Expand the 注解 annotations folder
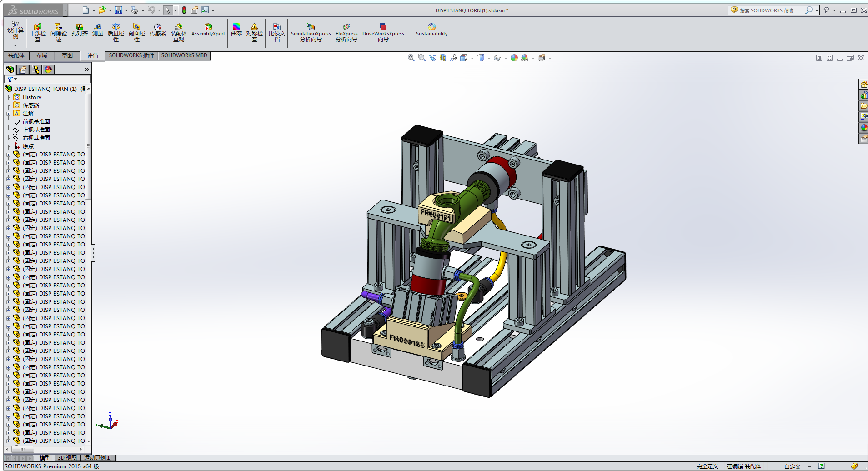Image resolution: width=868 pixels, height=471 pixels. [8, 114]
